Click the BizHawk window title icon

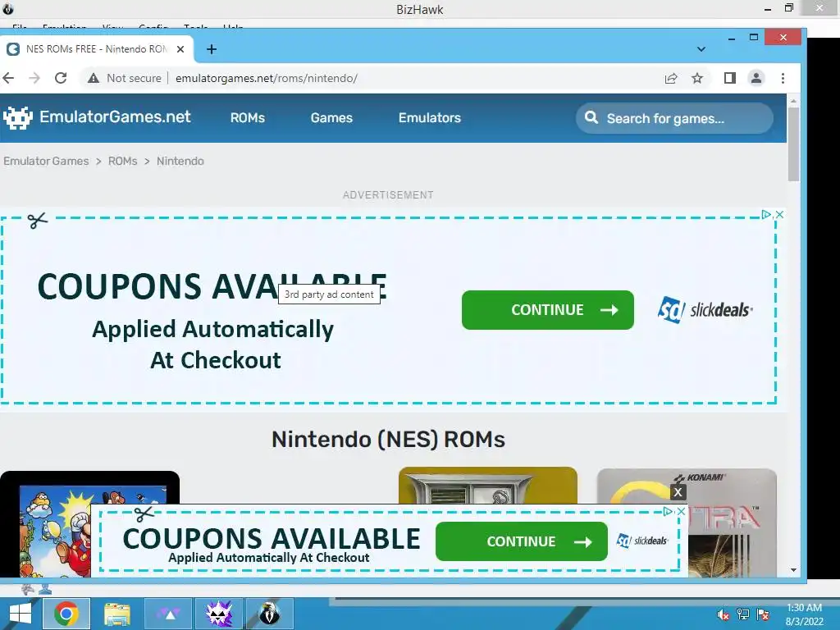(7, 8)
